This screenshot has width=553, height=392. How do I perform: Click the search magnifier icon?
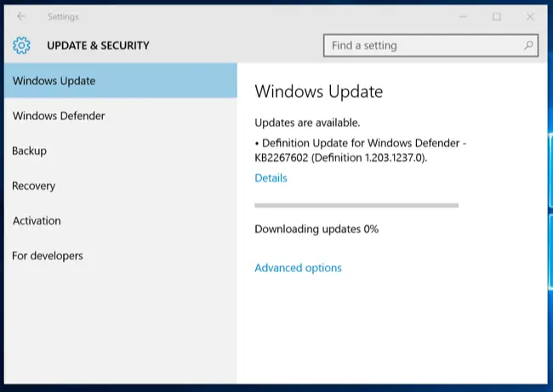tap(528, 45)
